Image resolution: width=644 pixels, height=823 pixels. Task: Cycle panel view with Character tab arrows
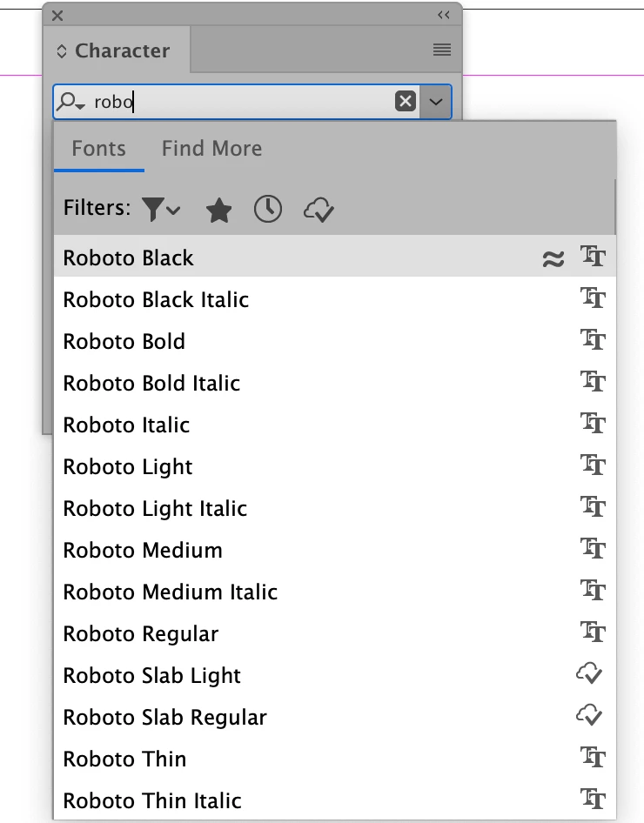click(62, 51)
